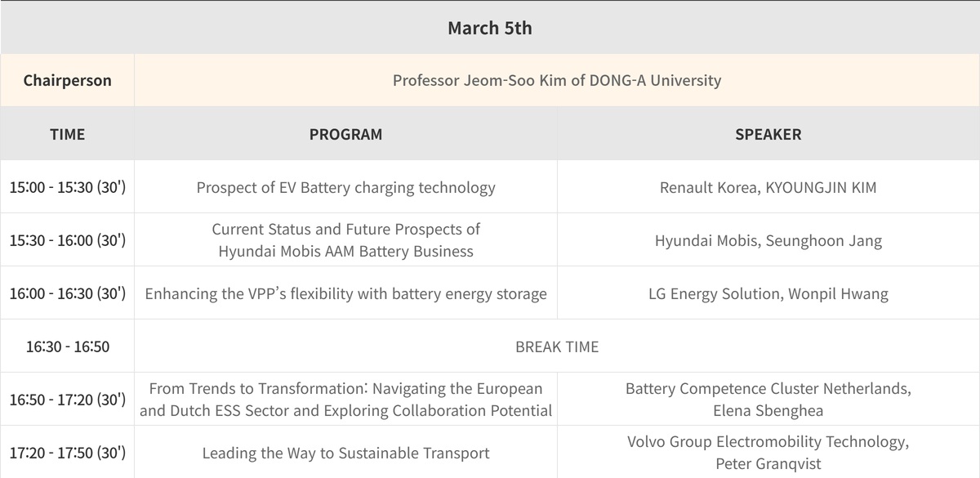The height and width of the screenshot is (478, 980).
Task: Select speaker Renault Korea, KYOUNGJIN KIM
Action: click(768, 187)
